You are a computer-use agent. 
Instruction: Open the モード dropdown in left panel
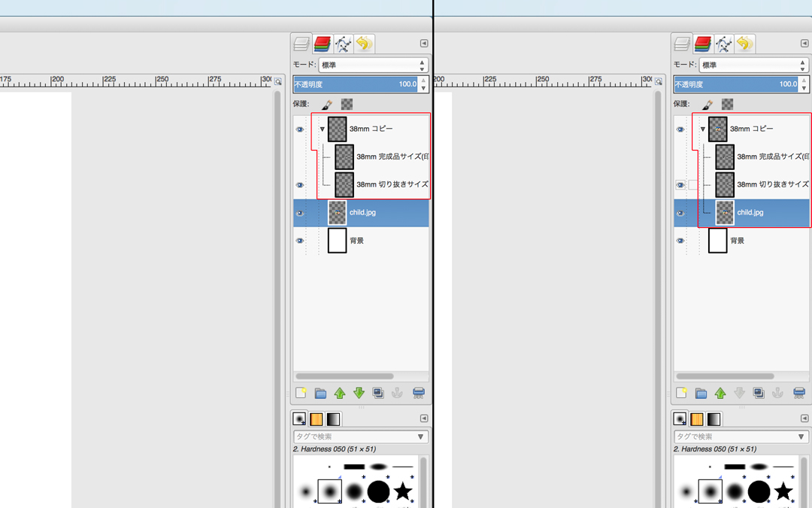(373, 65)
